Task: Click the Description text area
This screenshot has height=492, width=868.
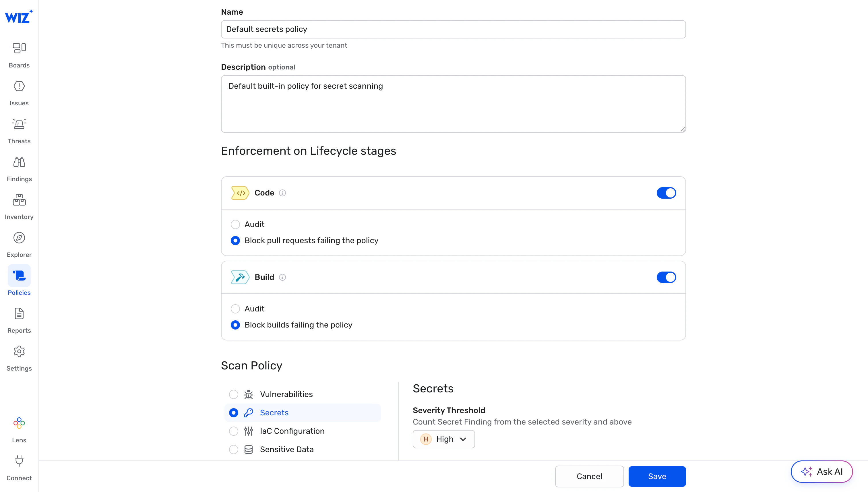Action: tap(454, 104)
